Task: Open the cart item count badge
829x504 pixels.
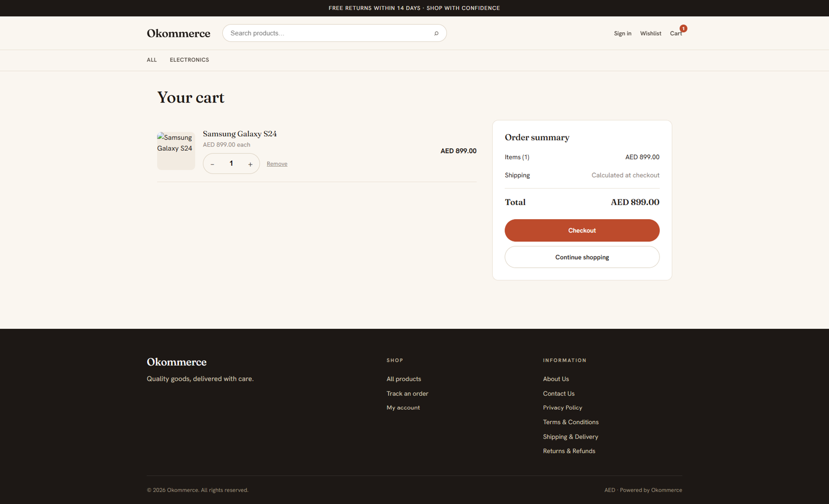Action: (x=683, y=28)
